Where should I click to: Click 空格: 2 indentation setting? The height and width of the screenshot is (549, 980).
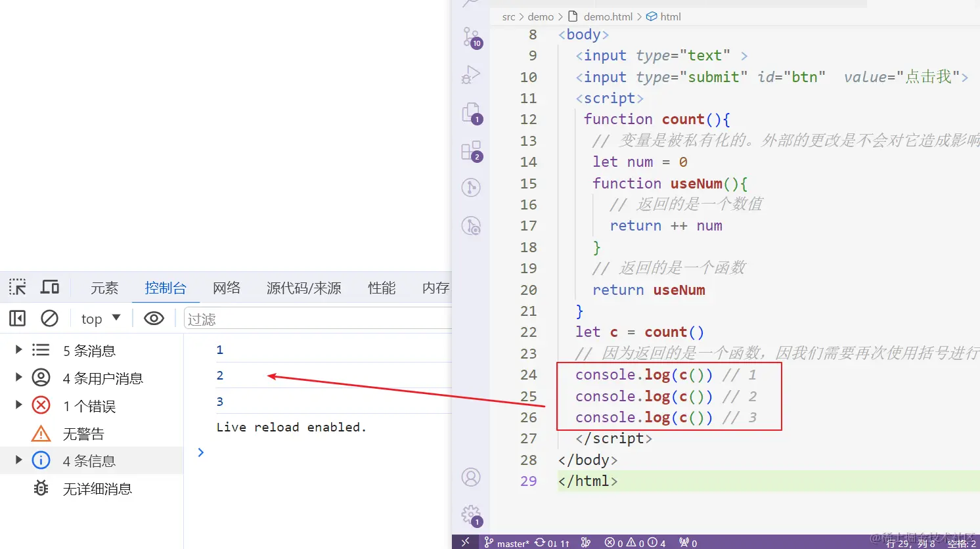(961, 544)
